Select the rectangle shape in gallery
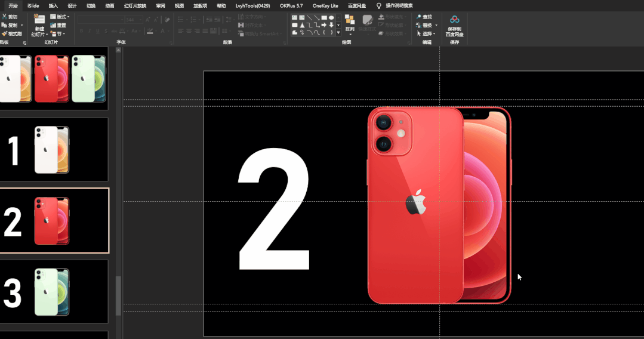 click(324, 18)
